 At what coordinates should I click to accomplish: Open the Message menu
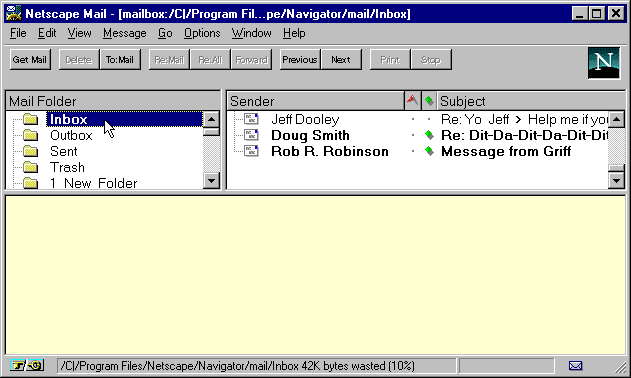pos(125,33)
